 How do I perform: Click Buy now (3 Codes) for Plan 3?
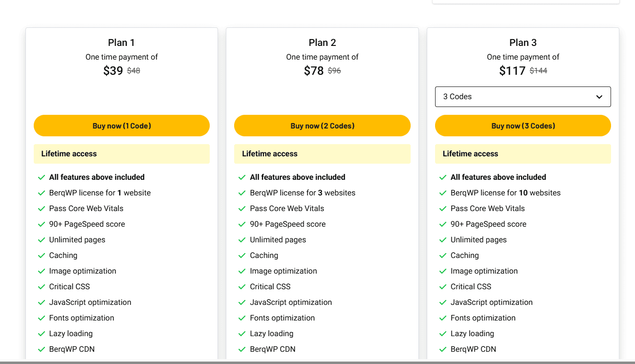523,126
